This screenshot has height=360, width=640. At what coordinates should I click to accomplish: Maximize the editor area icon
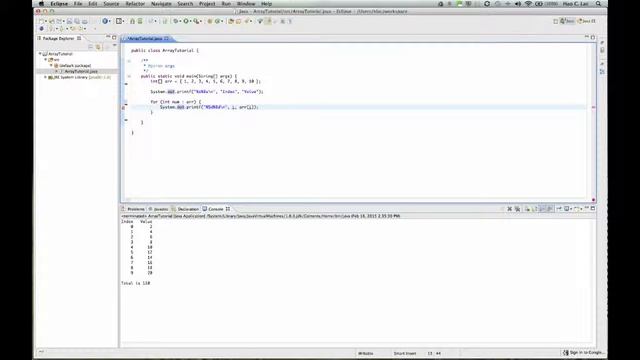(593, 37)
